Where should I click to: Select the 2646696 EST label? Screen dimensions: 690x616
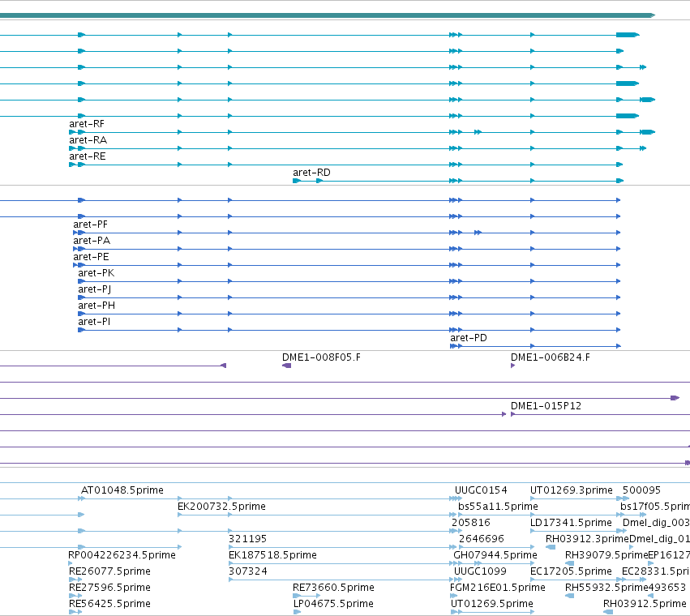[x=482, y=539]
